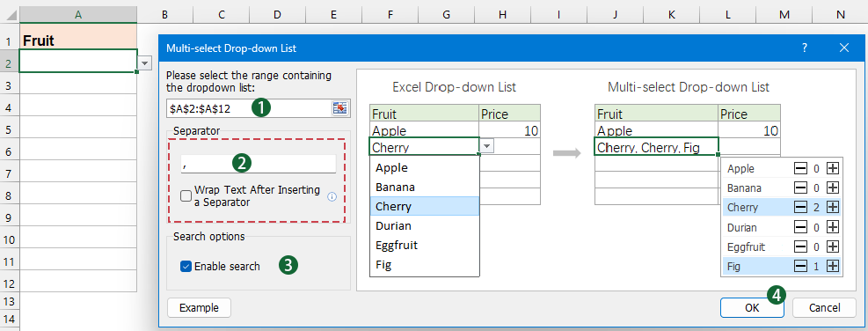Decrease the Fig count with minus
Viewport: 868px width, 331px height.
(x=800, y=266)
